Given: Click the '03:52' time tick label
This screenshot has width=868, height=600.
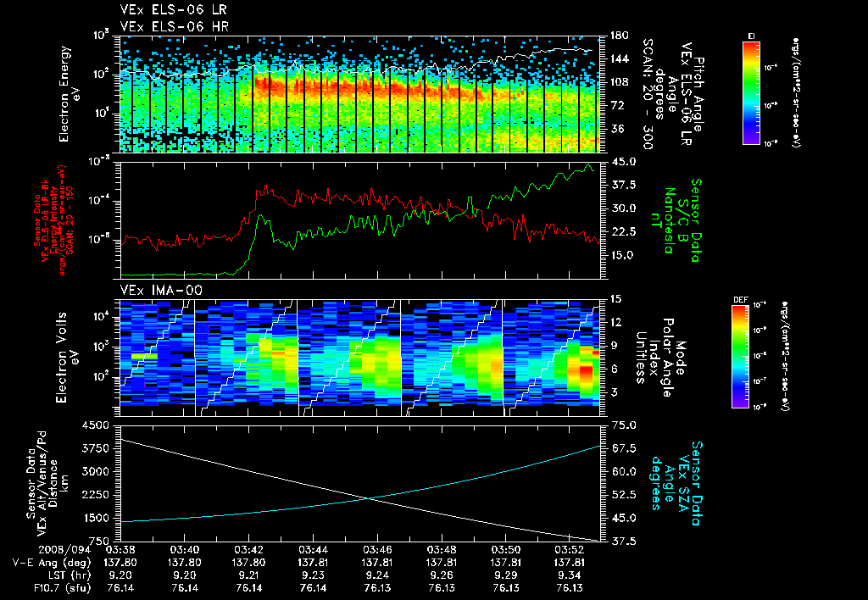Looking at the screenshot, I should click(570, 550).
